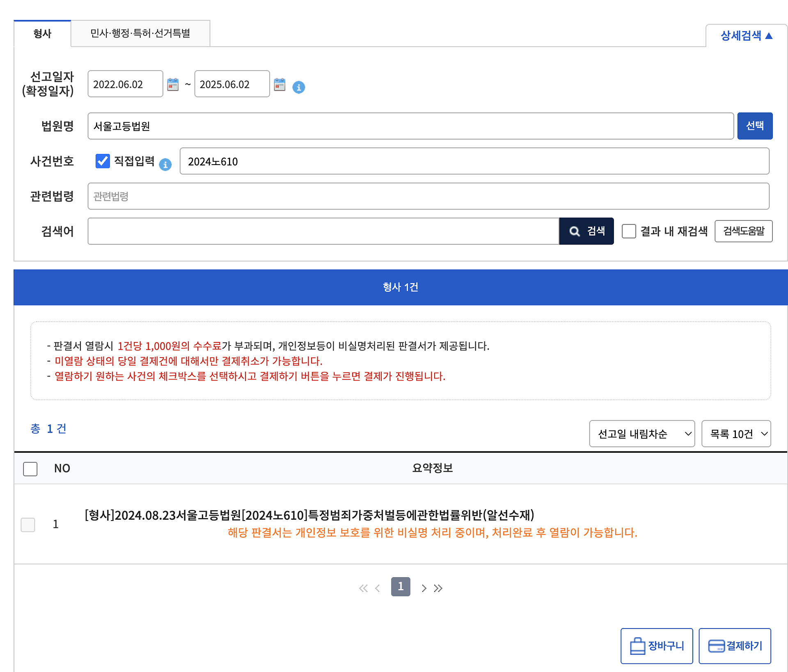Screen dimensions: 788x672
Task: Collapse the 상세검색 panel
Action: [746, 36]
